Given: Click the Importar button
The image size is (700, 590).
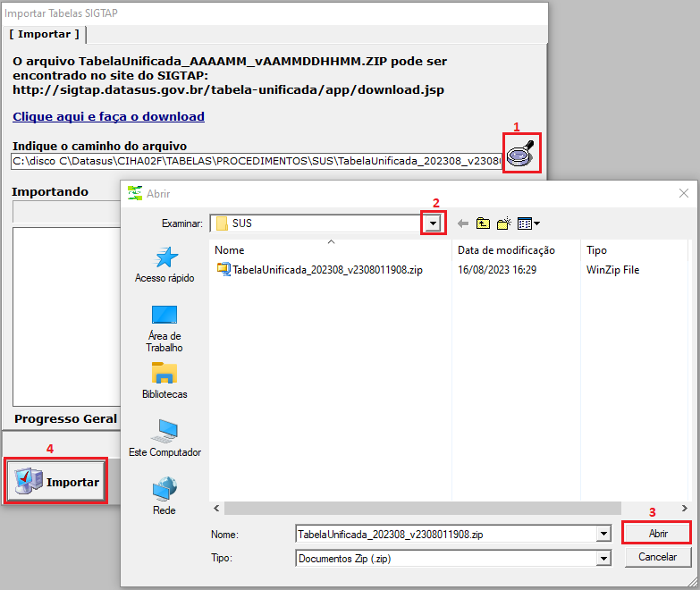Looking at the screenshot, I should point(57,482).
